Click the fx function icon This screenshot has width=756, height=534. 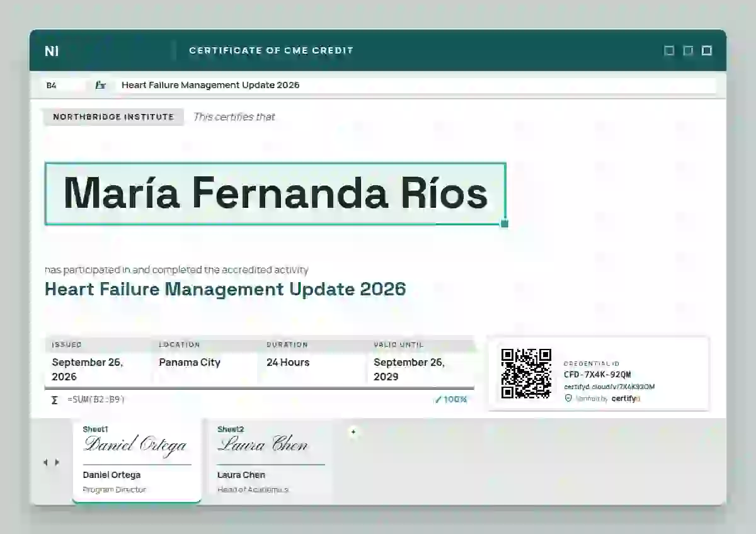[100, 85]
